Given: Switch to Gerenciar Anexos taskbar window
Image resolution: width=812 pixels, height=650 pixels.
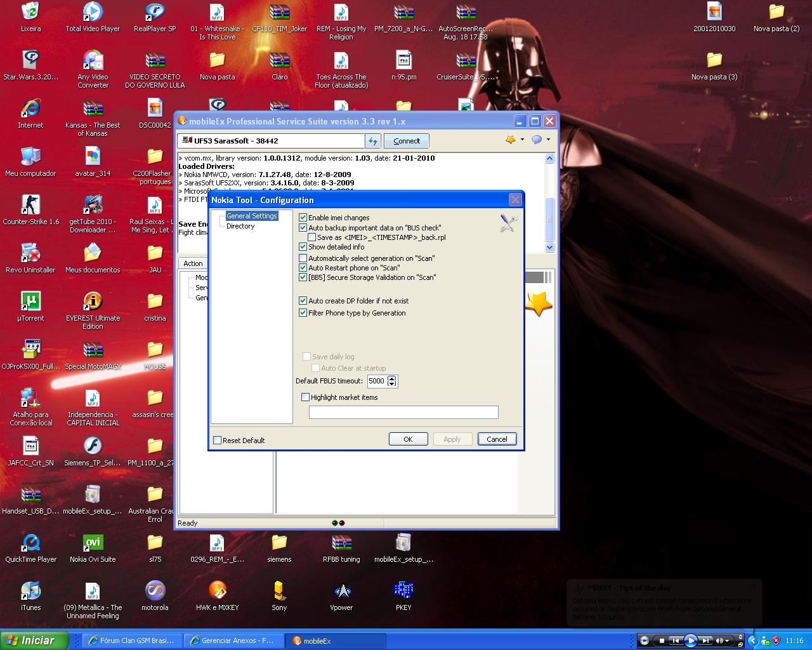Looking at the screenshot, I should [234, 640].
